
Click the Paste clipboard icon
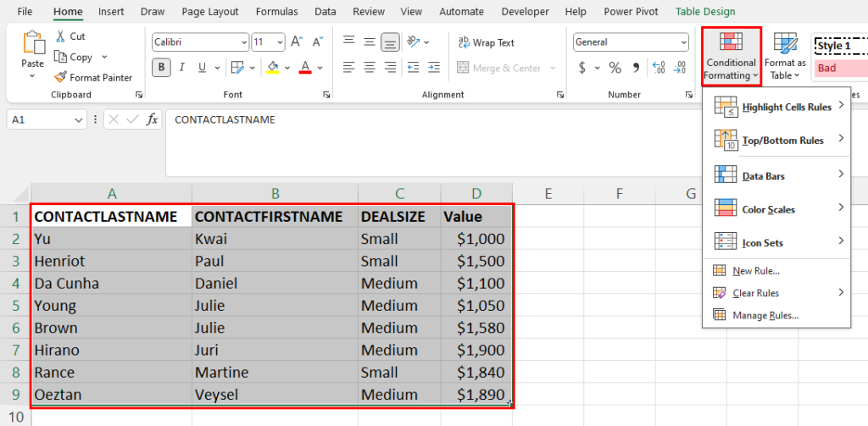[x=33, y=42]
